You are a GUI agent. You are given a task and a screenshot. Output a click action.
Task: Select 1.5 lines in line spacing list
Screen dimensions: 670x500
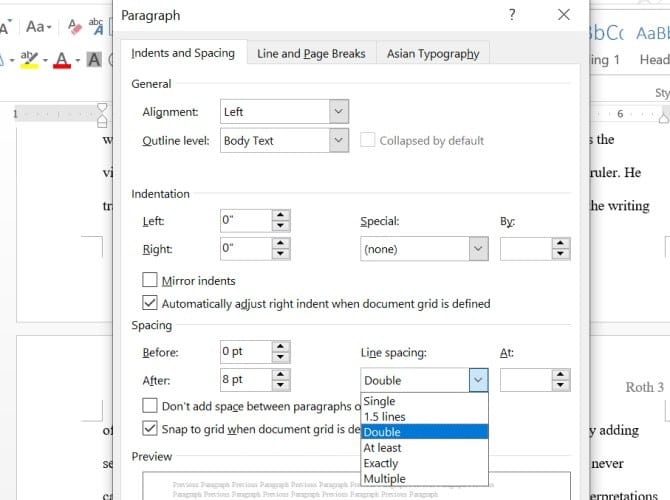point(424,416)
